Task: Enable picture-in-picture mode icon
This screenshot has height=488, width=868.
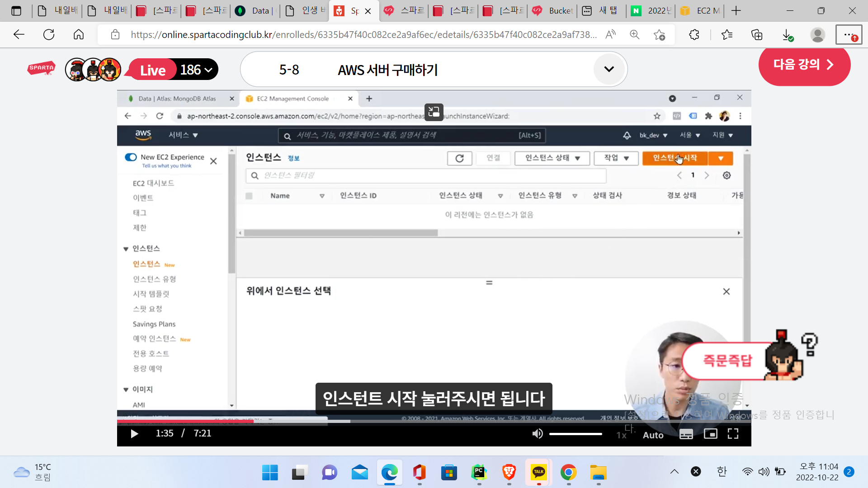Action: point(710,434)
